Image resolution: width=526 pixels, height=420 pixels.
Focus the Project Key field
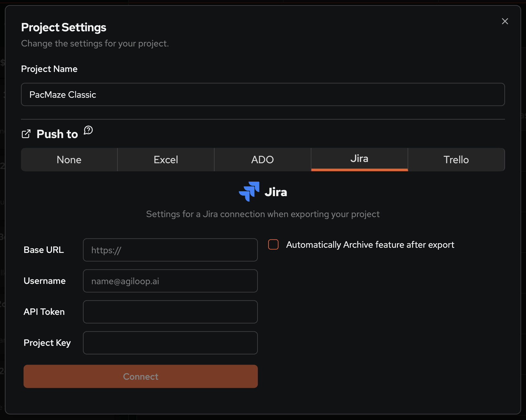click(170, 343)
